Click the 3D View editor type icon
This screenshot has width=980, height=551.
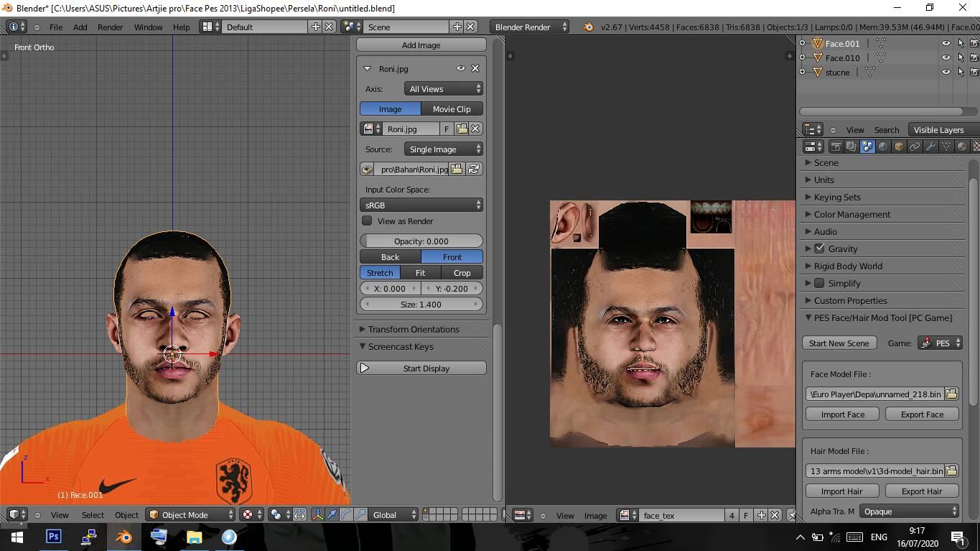coord(17,514)
